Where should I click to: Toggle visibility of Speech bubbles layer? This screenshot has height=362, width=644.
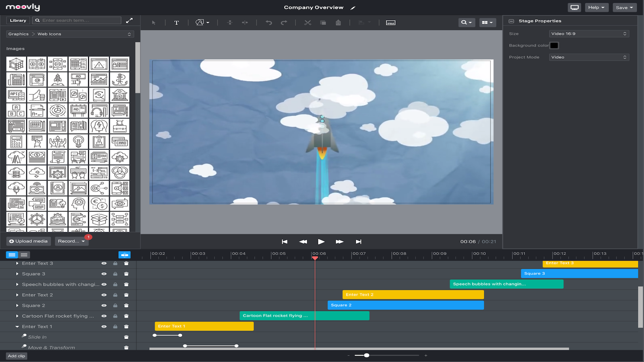point(104,284)
